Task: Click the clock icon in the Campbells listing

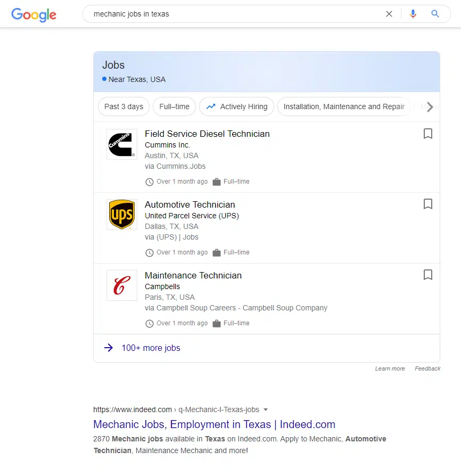Action: 149,323
